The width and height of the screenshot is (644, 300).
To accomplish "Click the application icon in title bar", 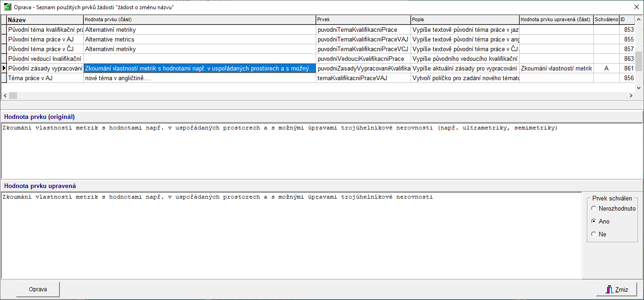I will [x=7, y=7].
